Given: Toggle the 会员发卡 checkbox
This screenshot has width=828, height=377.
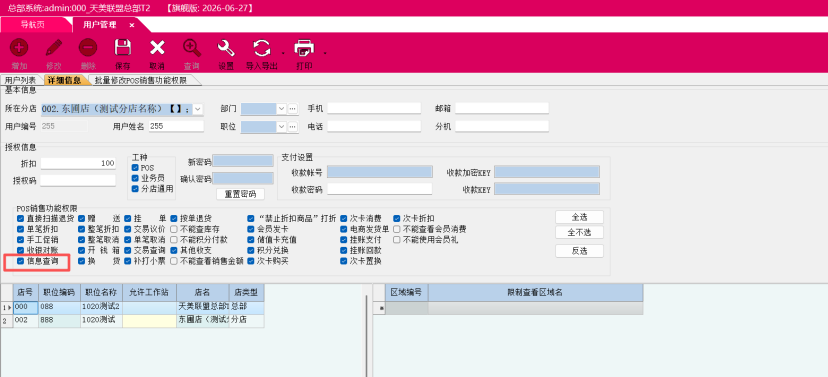Looking at the screenshot, I should click(251, 229).
